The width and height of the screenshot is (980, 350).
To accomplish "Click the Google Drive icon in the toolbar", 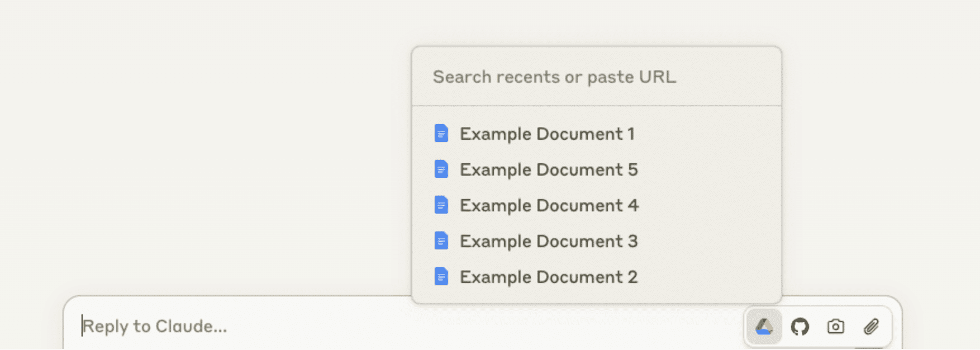I will tap(764, 327).
